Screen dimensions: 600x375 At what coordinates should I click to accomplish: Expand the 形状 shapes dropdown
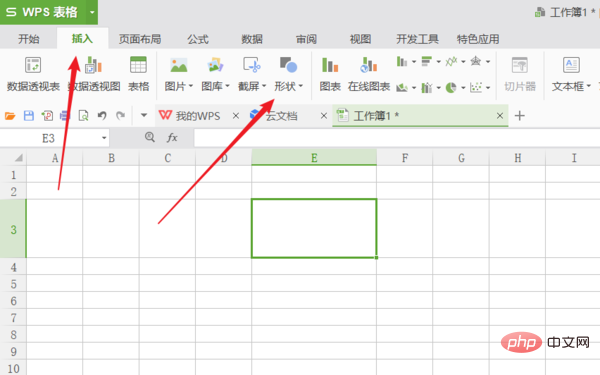[301, 86]
